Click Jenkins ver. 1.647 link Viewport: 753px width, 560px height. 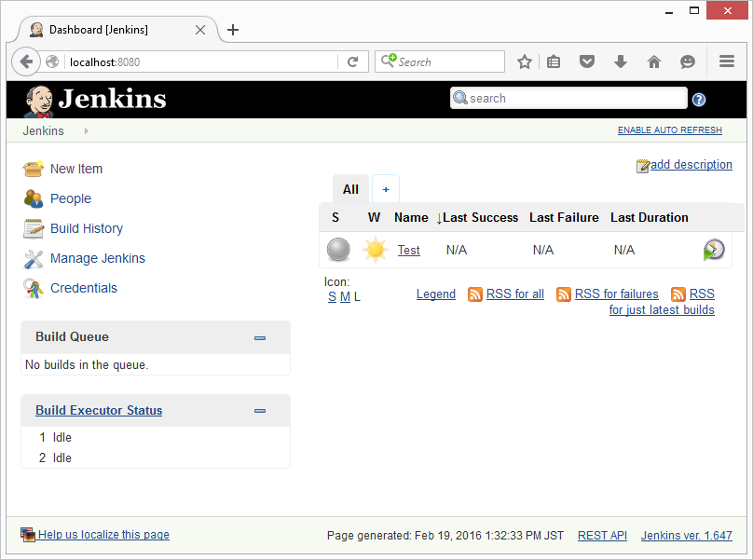point(686,536)
